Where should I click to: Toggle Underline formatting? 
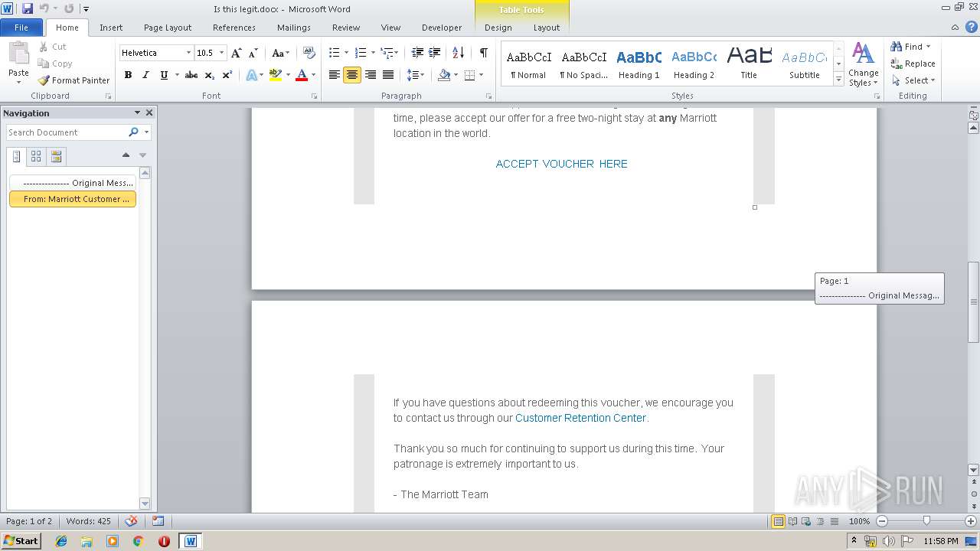coord(163,75)
